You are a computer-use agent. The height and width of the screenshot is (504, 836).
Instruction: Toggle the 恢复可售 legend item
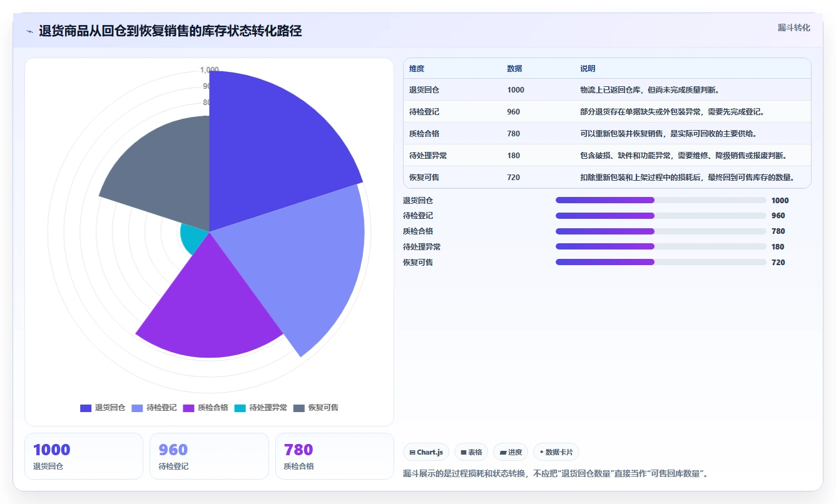coord(316,408)
